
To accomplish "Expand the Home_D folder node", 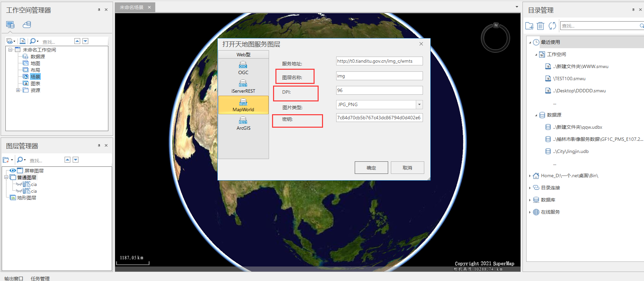I will pyautogui.click(x=530, y=176).
